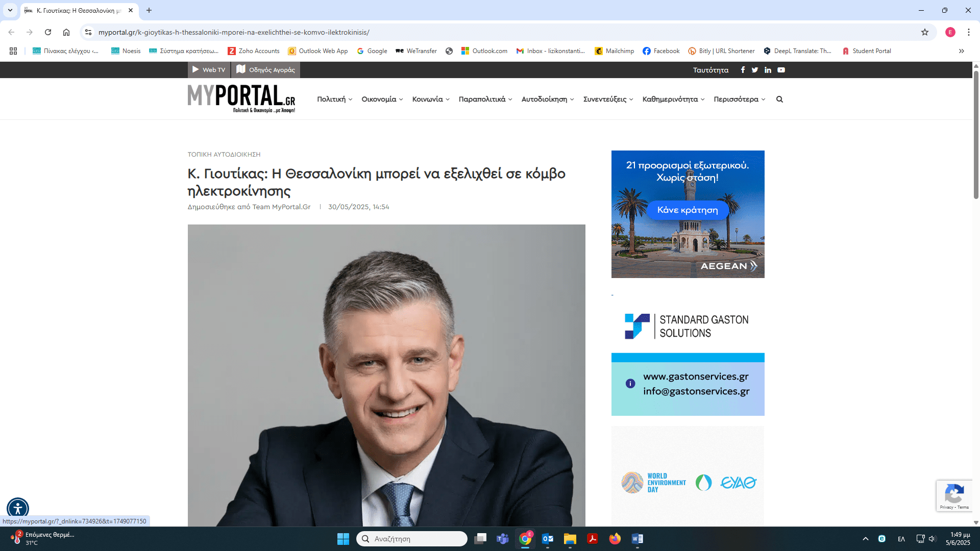Screen dimensions: 980x551
Task: Click Κάνε κράτηση button on Aegean ad
Action: [688, 210]
